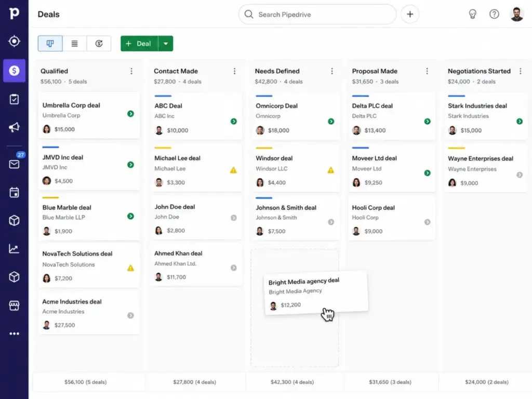Select the Deals dollar icon in sidebar

tap(14, 71)
